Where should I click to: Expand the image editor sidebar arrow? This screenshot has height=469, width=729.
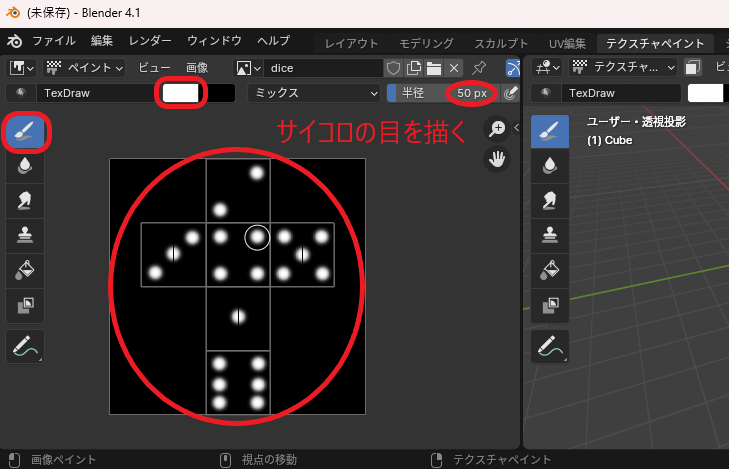click(x=516, y=128)
